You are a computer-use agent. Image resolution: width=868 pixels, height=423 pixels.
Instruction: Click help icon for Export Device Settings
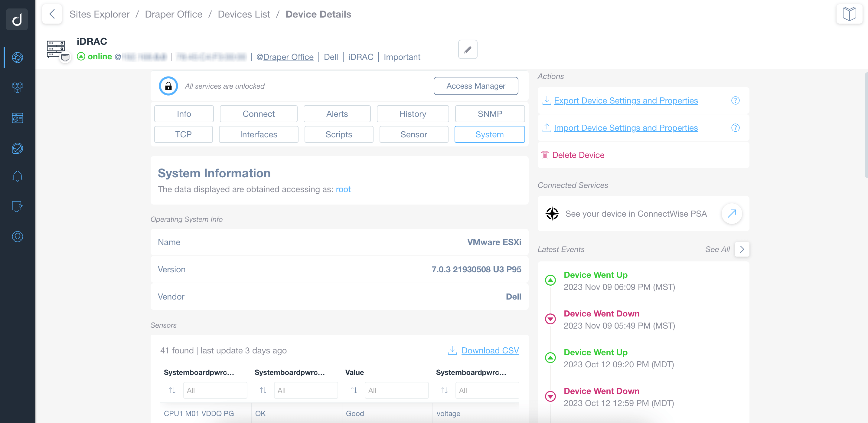[x=735, y=100]
